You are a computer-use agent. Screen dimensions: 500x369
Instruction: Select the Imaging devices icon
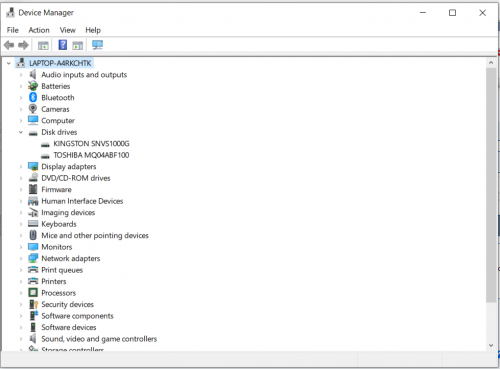coord(33,212)
